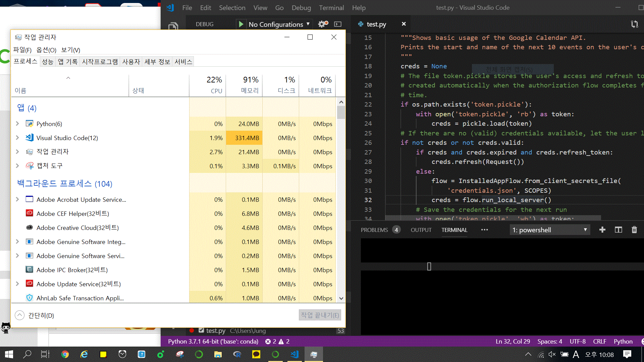Open the source control changes icon in editor
Image resolution: width=644 pixels, height=362 pixels.
[x=634, y=24]
